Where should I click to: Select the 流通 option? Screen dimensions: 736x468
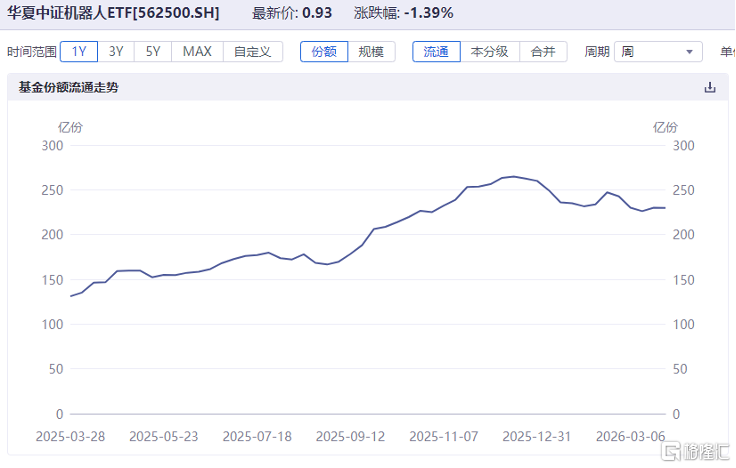click(436, 51)
